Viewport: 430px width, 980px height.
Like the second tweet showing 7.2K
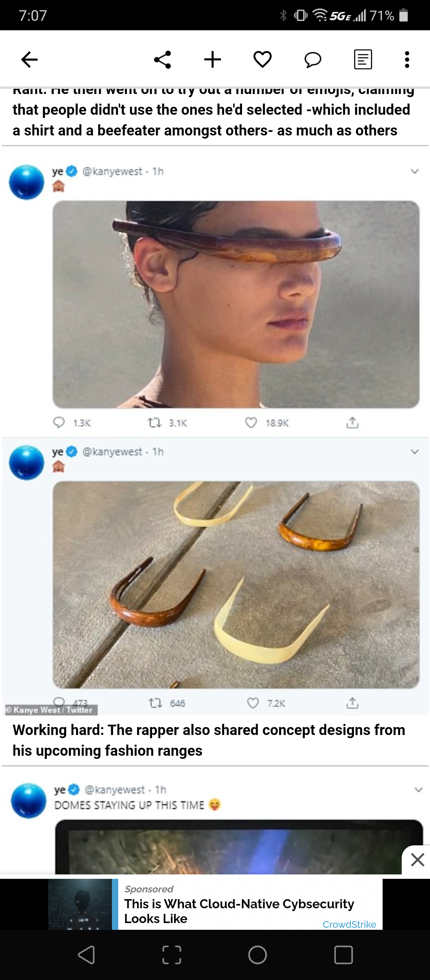253,703
